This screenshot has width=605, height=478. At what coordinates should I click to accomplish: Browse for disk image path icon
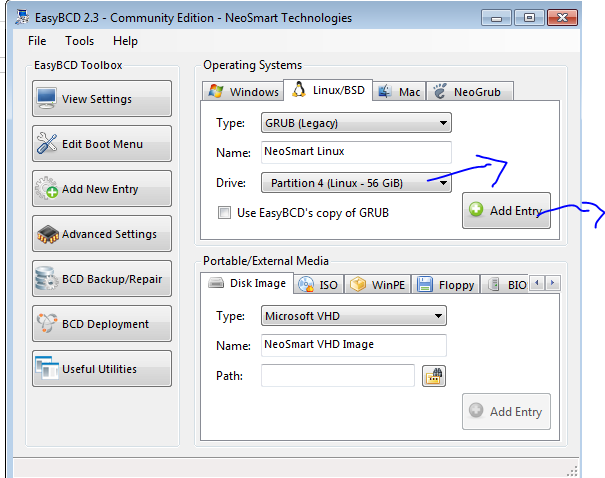(x=434, y=376)
